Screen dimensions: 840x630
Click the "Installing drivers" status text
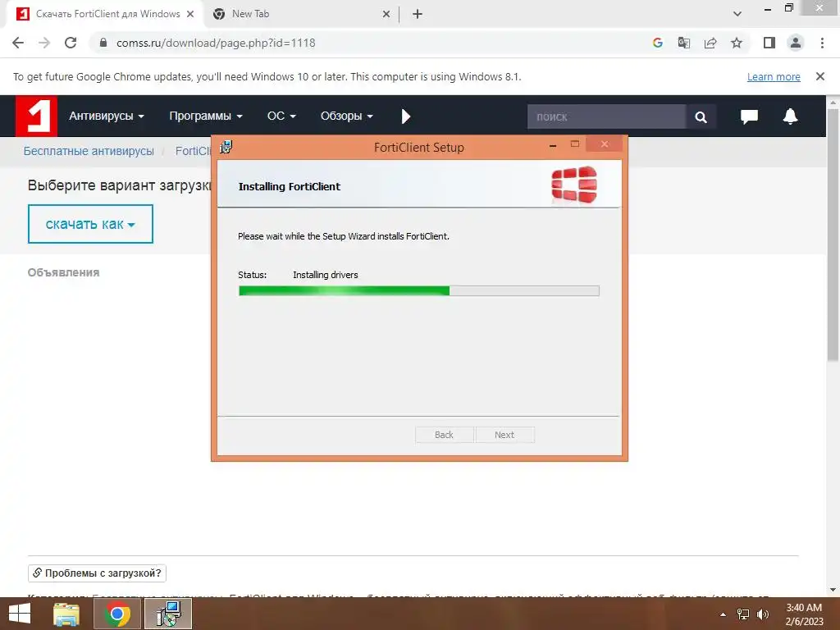325,275
